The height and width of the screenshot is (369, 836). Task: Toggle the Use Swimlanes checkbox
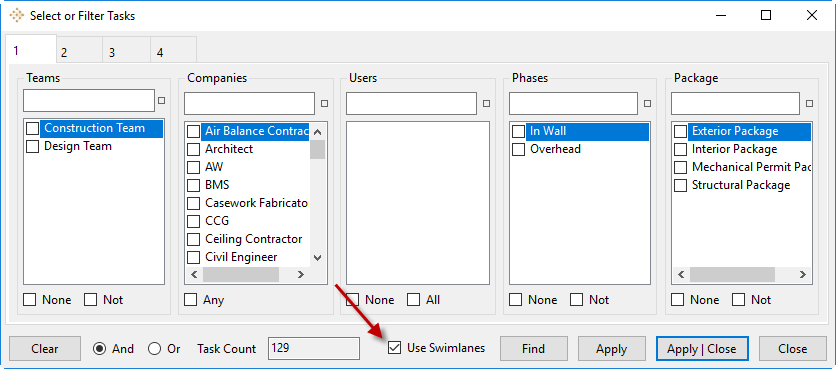pos(395,348)
